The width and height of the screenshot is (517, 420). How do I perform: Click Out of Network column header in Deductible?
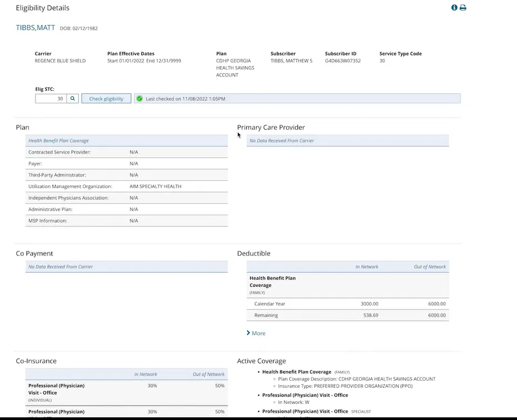(x=430, y=266)
